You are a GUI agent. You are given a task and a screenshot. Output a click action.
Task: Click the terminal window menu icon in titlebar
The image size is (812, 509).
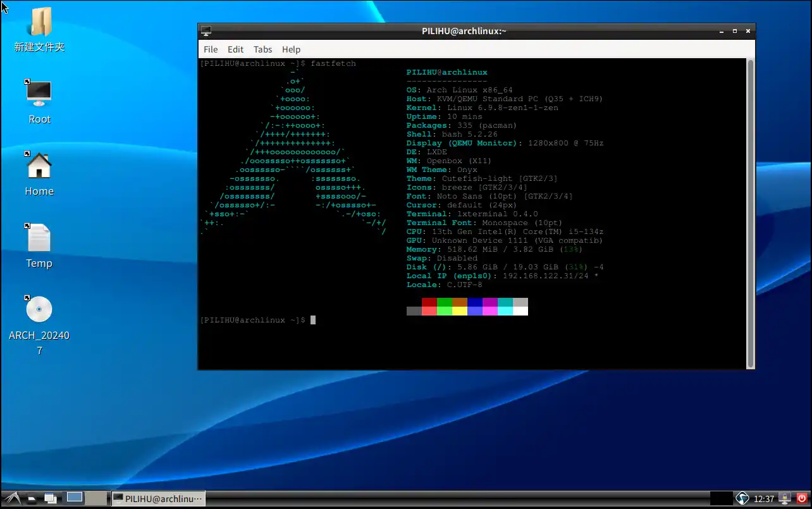coord(206,31)
